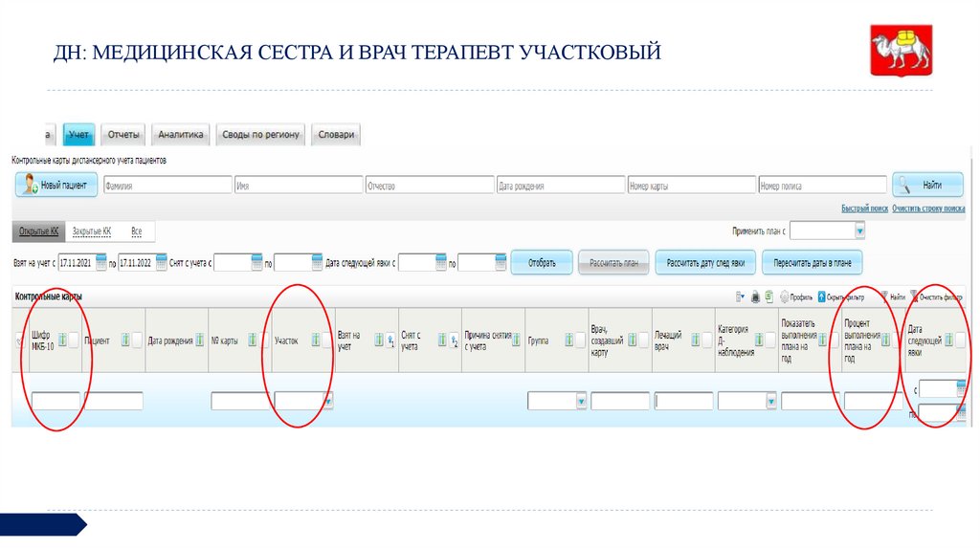980x549 pixels.
Task: Click info icon in Категория Д-наблюдения column
Action: point(759,340)
